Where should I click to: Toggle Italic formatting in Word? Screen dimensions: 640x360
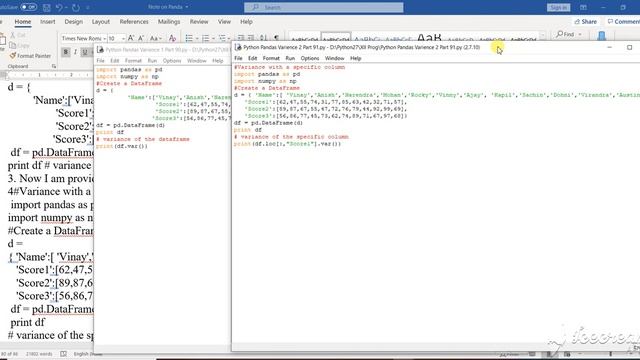tap(75, 52)
